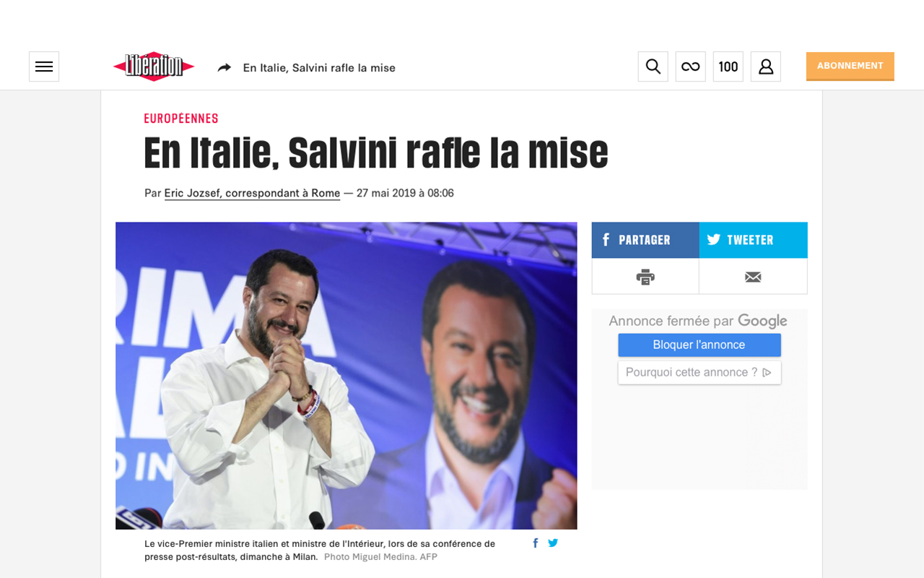The height and width of the screenshot is (578, 924).
Task: Click the share arrow beside header title
Action: click(x=225, y=67)
